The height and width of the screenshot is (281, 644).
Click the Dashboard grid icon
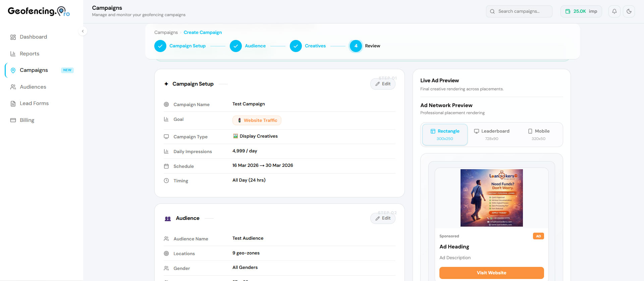tap(13, 37)
